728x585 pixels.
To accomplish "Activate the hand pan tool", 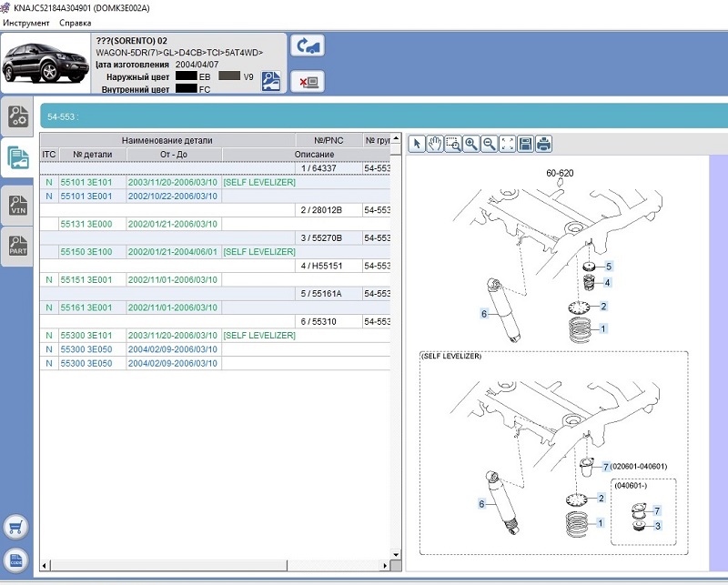I will [x=435, y=144].
